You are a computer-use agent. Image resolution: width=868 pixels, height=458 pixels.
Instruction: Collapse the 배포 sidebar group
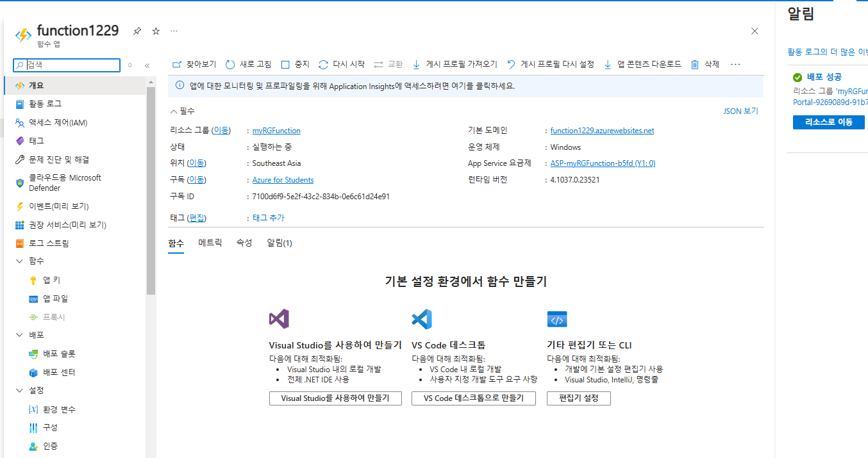pos(19,335)
